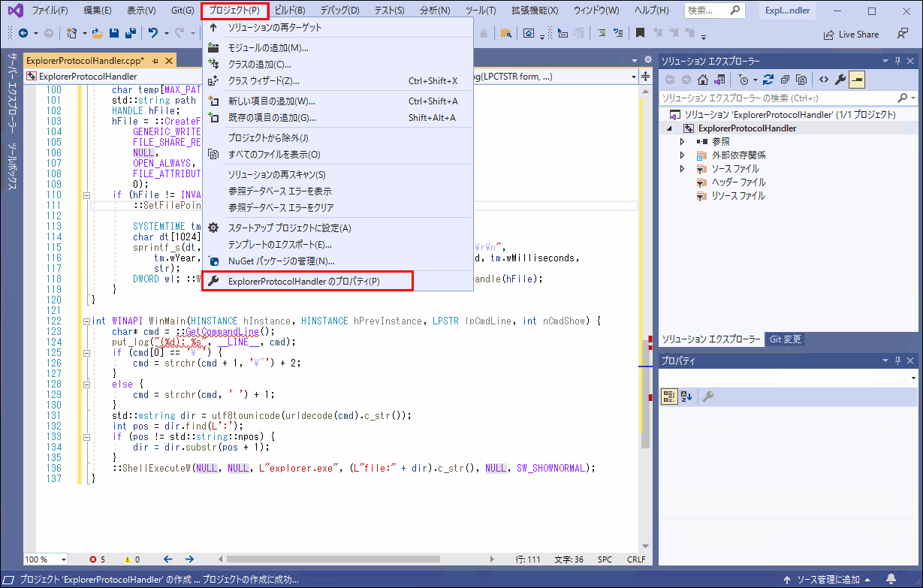
Task: Expand the 外部依存関係 node
Action: click(x=682, y=155)
